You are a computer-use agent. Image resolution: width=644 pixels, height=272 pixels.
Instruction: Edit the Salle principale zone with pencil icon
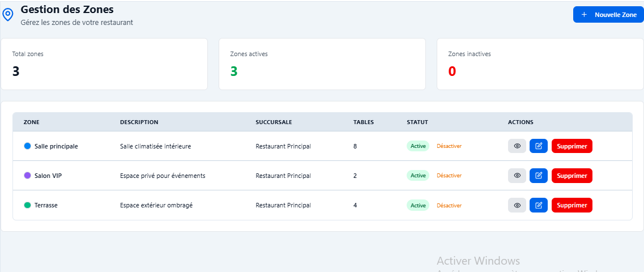(539, 146)
